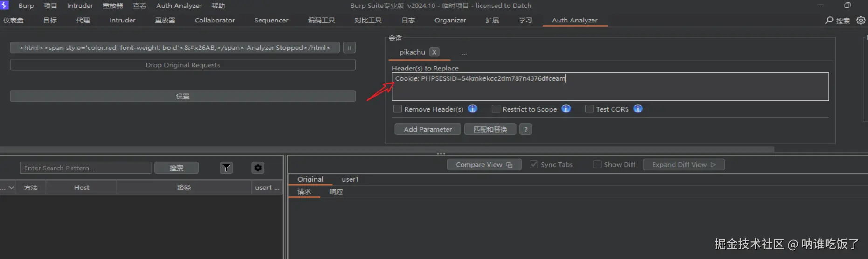Switch to Organizer tab
This screenshot has height=259, width=868.
click(450, 20)
